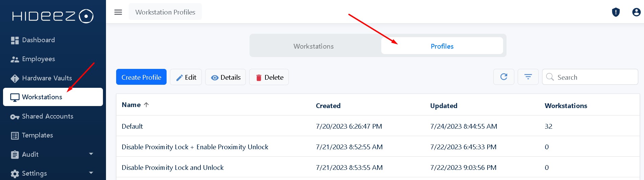Switch to the Workstations tab
The image size is (644, 180).
point(314,46)
